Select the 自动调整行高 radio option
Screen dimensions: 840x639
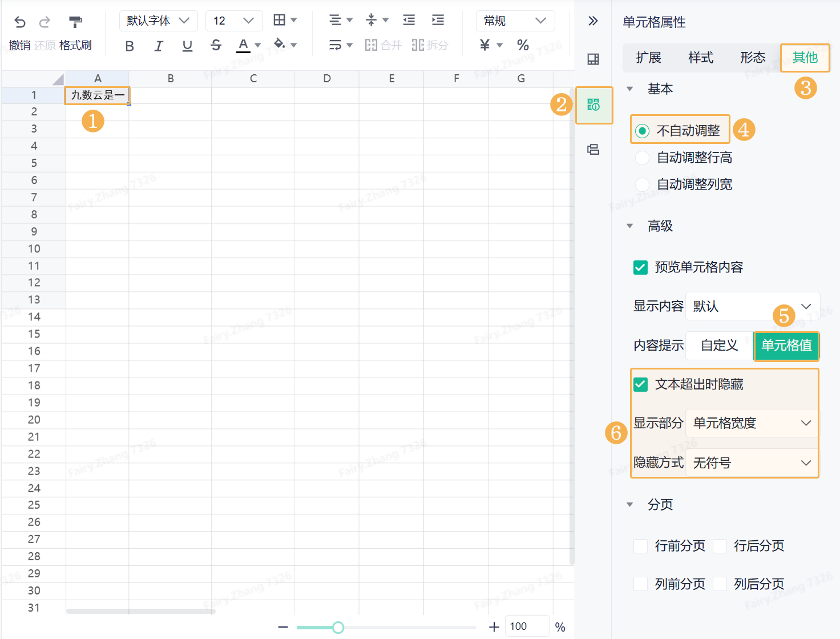(642, 158)
